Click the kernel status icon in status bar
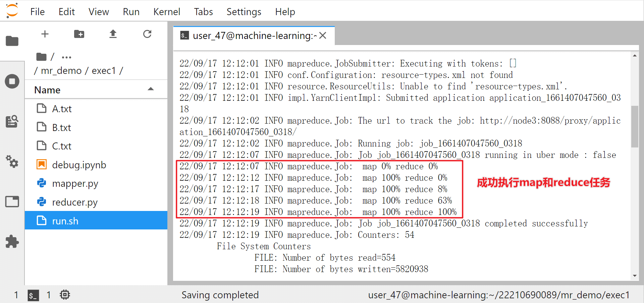Viewport: 644px width, 303px height. click(64, 295)
